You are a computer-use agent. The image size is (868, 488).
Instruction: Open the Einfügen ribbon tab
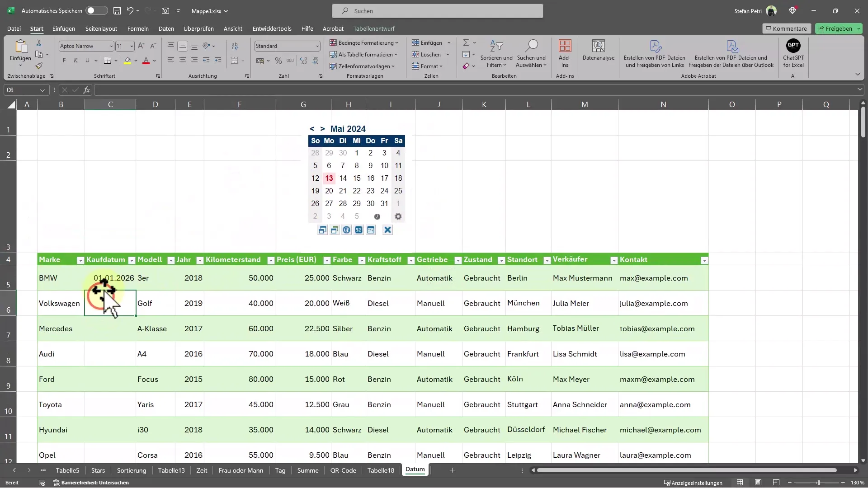point(63,28)
